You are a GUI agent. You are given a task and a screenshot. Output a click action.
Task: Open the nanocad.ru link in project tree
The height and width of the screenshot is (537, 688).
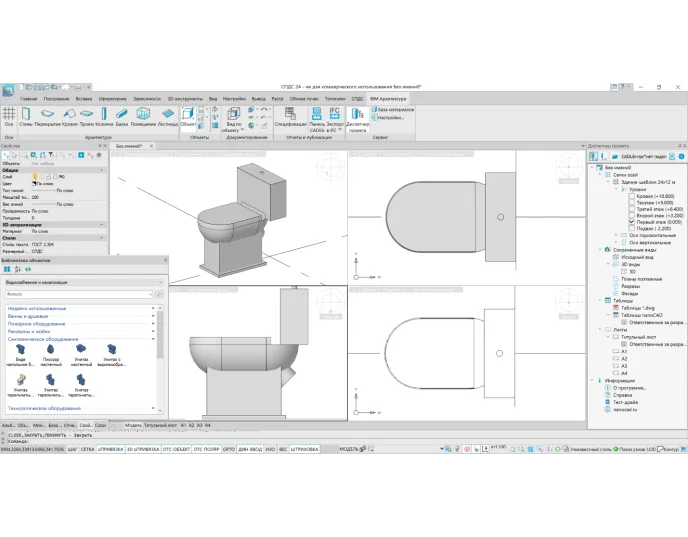click(625, 409)
